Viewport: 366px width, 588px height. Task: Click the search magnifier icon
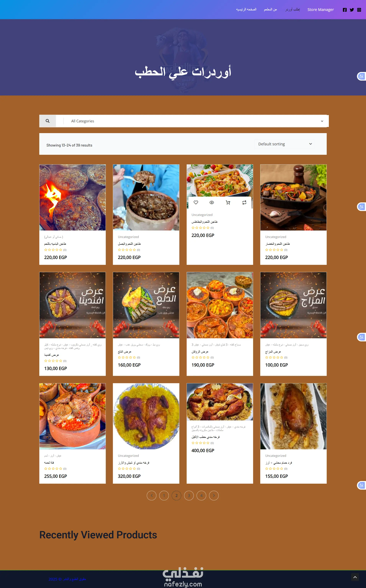point(48,121)
